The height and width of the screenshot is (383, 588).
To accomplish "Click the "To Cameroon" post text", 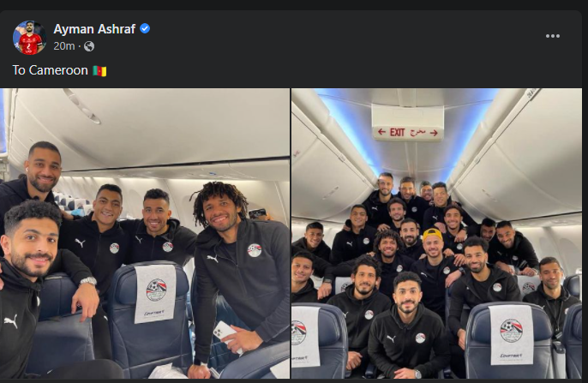I will 50,70.
